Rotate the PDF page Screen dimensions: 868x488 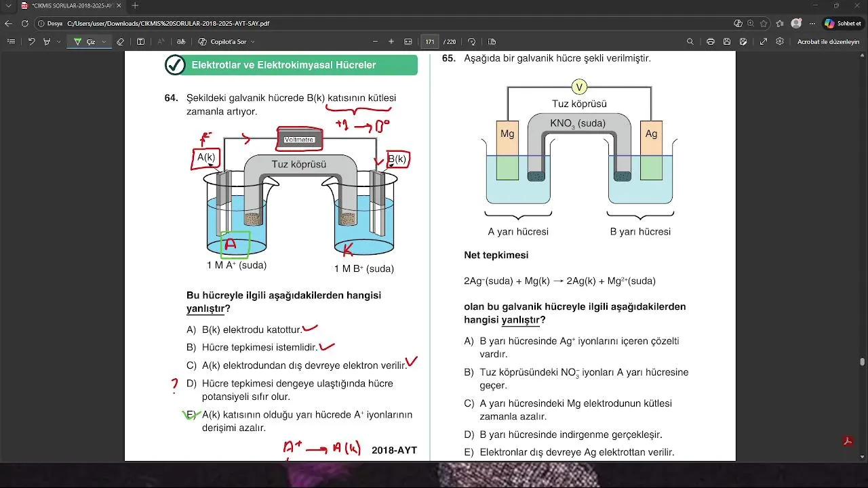(472, 41)
